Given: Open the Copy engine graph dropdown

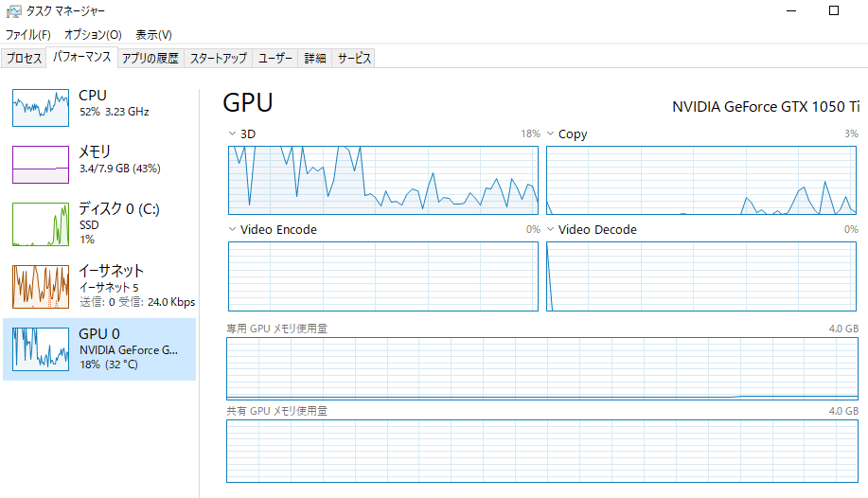Looking at the screenshot, I should [x=551, y=134].
